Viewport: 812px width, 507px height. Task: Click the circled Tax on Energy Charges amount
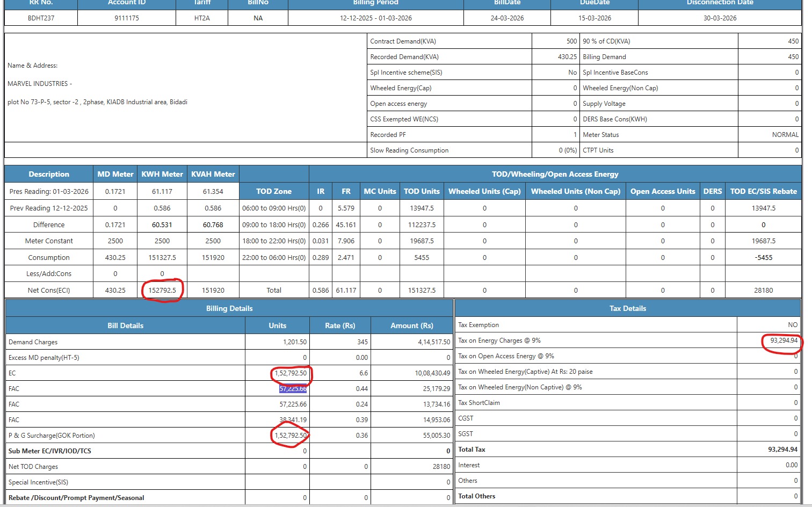coord(784,341)
